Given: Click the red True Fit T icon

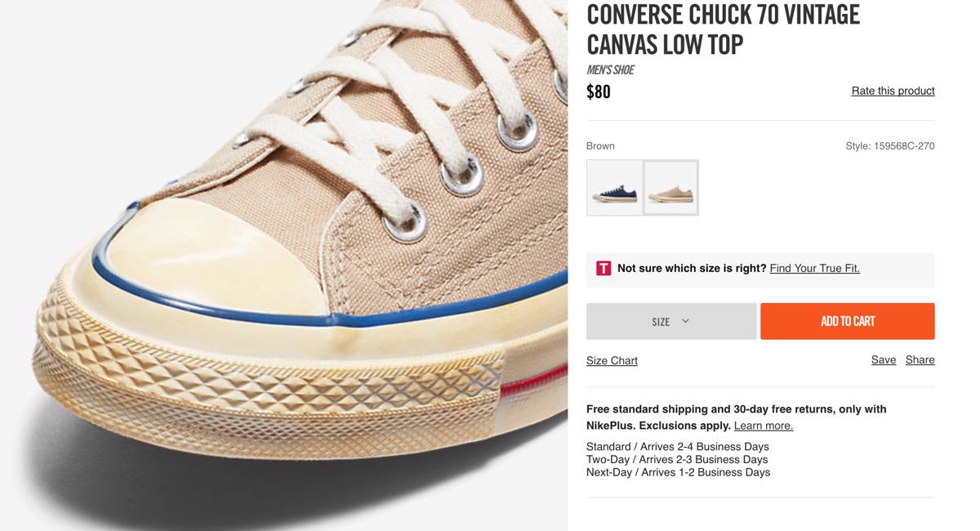Looking at the screenshot, I should tap(604, 268).
